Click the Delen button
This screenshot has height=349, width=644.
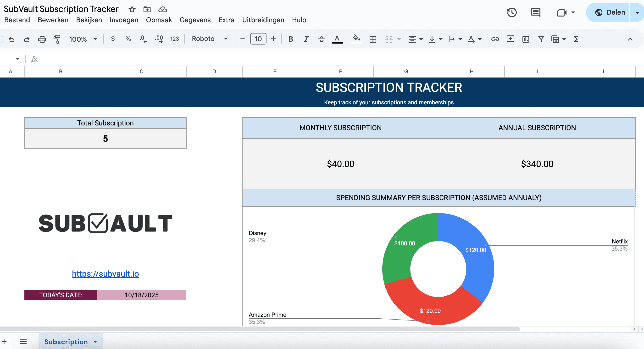[x=610, y=12]
